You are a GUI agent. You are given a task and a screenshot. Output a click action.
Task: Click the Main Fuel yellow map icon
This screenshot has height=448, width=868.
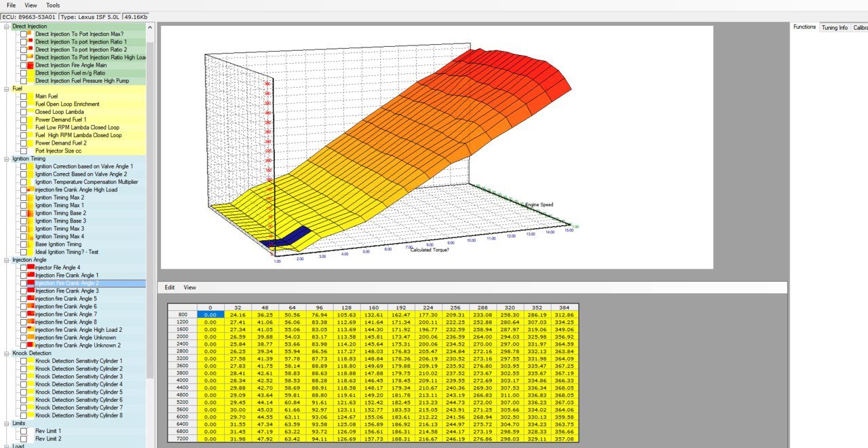31,96
